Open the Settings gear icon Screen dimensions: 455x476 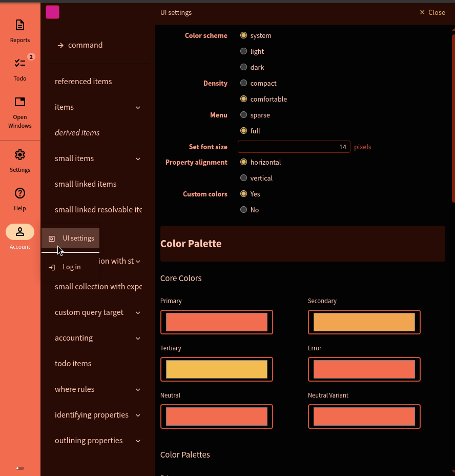pos(20,154)
